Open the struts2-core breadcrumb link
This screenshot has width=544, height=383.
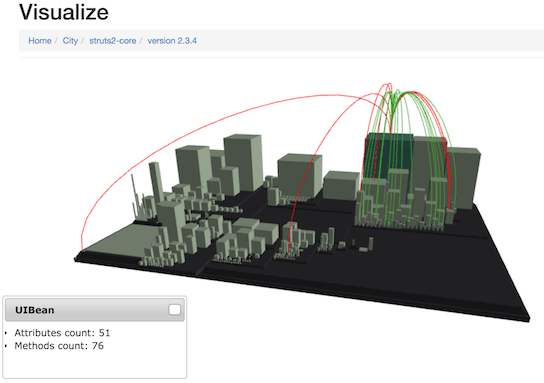point(112,41)
